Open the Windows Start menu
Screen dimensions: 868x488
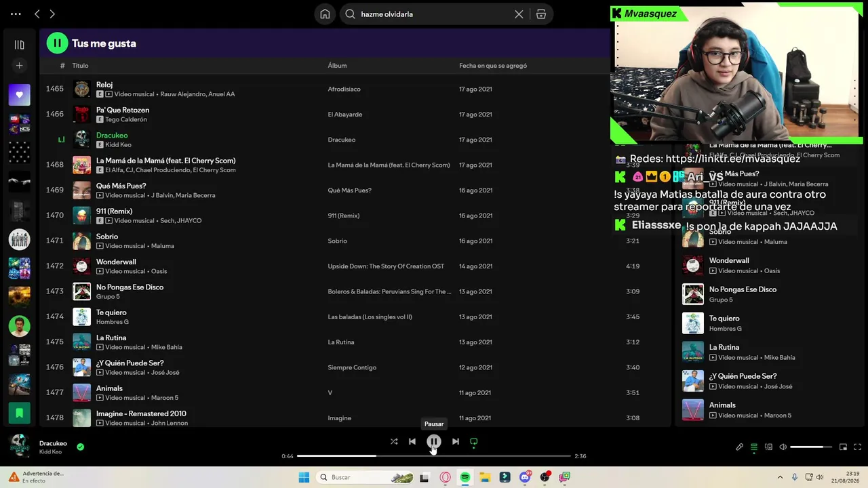[x=304, y=477]
